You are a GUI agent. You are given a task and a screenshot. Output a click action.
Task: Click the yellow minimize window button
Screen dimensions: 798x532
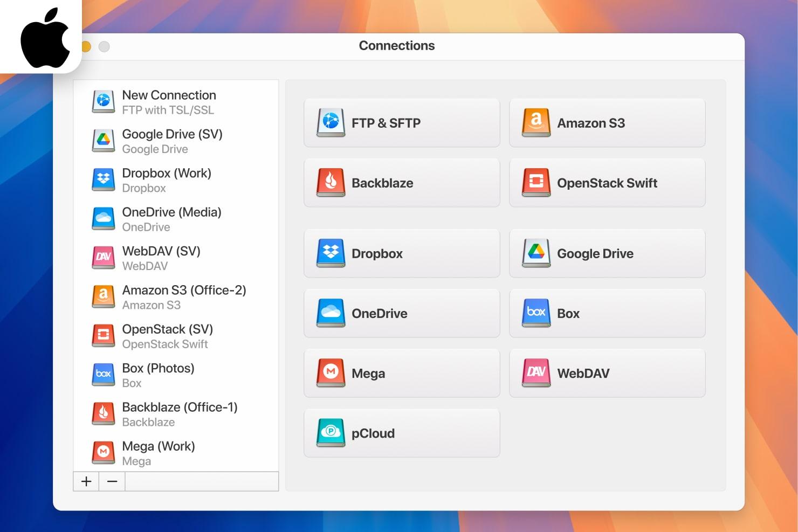click(86, 47)
